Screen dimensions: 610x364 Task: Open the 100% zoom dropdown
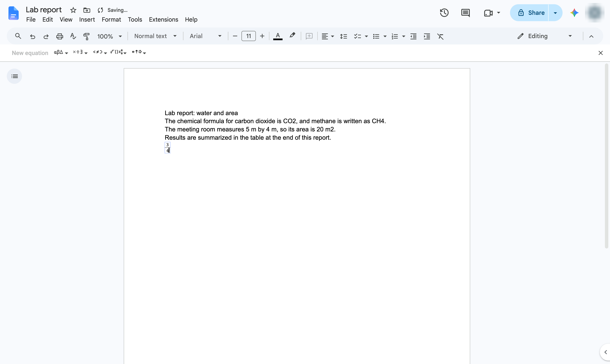[x=110, y=36]
